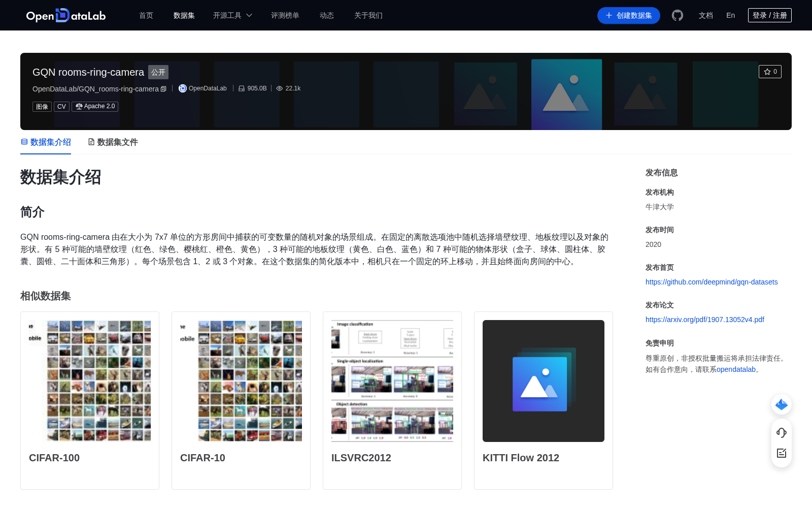Open the GitHub icon link
This screenshot has width=812, height=508.
point(678,15)
